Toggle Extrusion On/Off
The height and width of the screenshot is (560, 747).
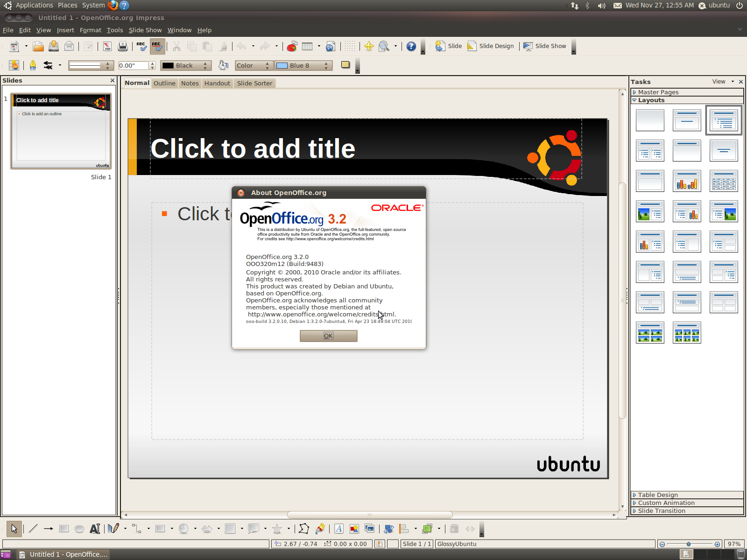point(454,529)
